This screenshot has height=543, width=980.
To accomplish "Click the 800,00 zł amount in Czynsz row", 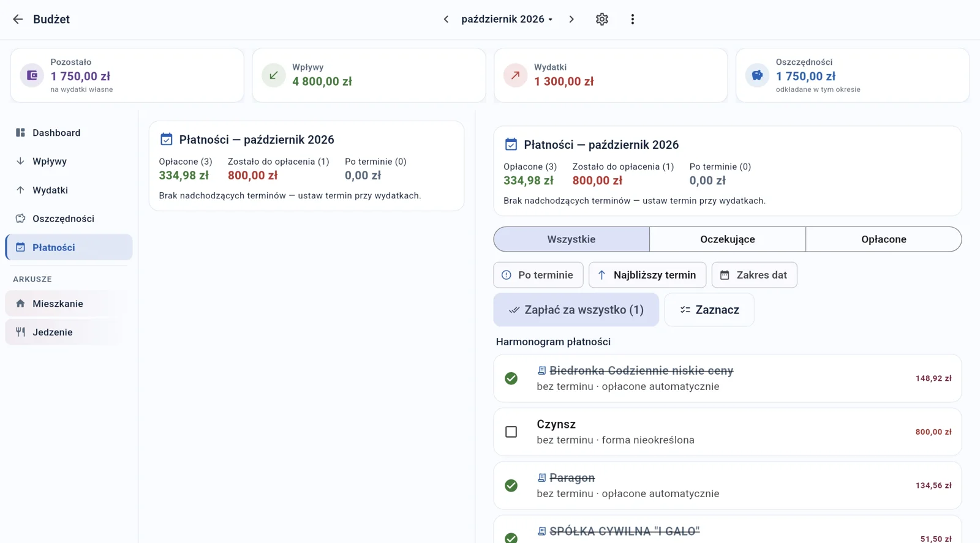I will (933, 432).
